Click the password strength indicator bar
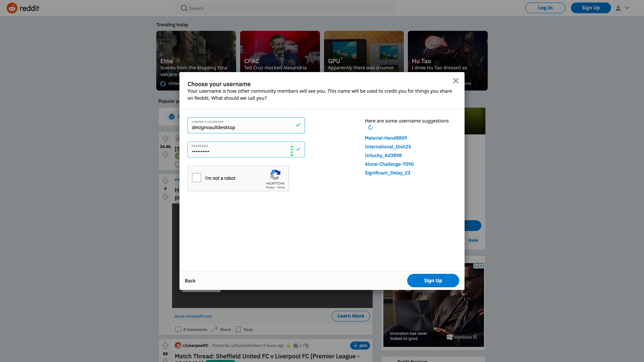This screenshot has width=644, height=362. (292, 149)
